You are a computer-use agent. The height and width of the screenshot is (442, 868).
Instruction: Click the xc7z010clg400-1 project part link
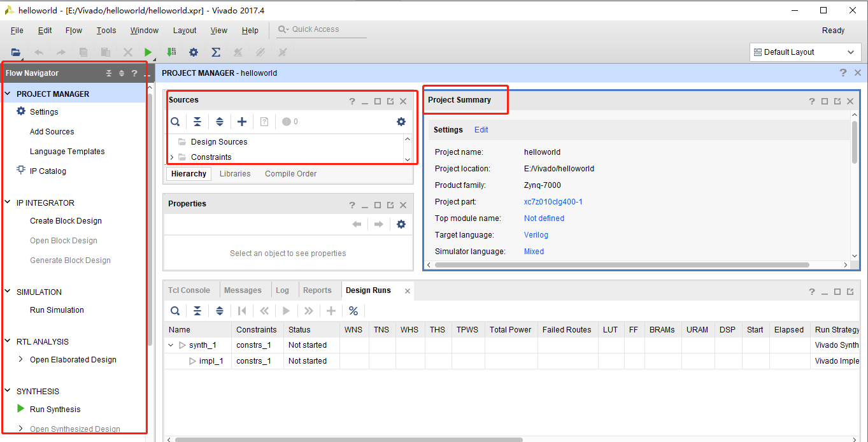pos(553,202)
